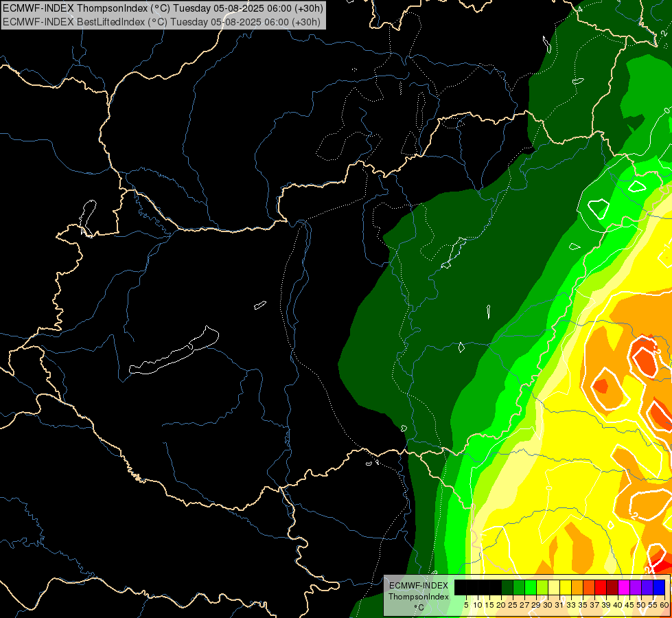Screen dimensions: 672x618
Task: Click the bright green 27–29 legend swatch
Action: pos(531,588)
